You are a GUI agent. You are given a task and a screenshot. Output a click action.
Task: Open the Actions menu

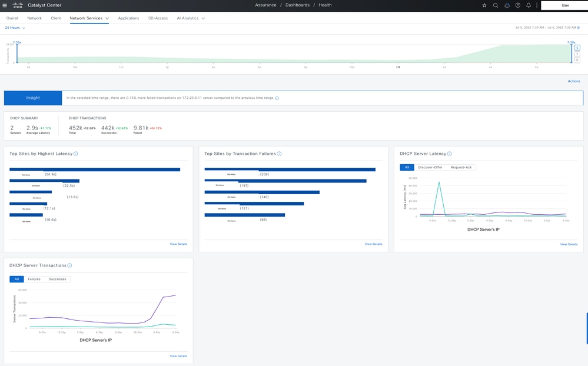tap(574, 81)
